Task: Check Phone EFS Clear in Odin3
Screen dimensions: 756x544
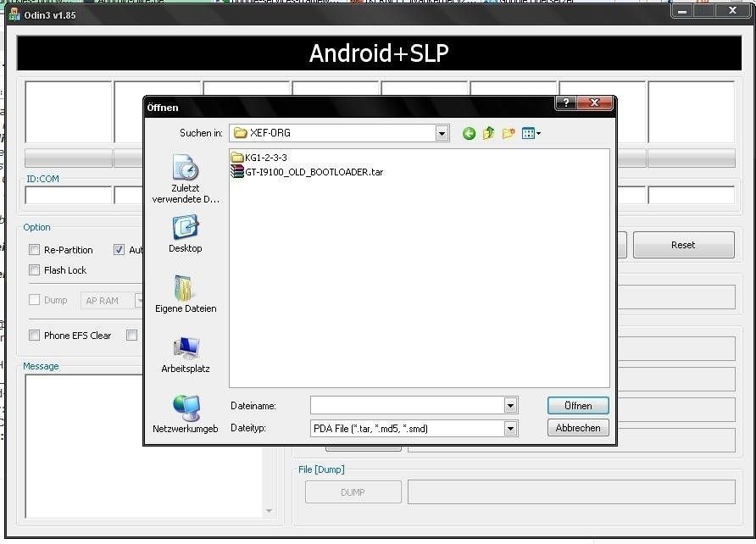Action: [34, 336]
